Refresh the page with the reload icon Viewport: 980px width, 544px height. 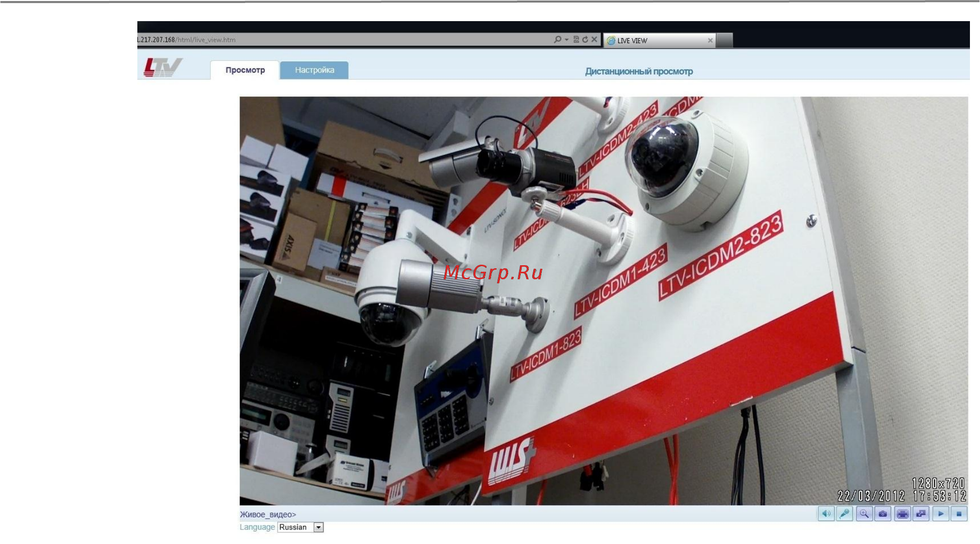pyautogui.click(x=585, y=39)
